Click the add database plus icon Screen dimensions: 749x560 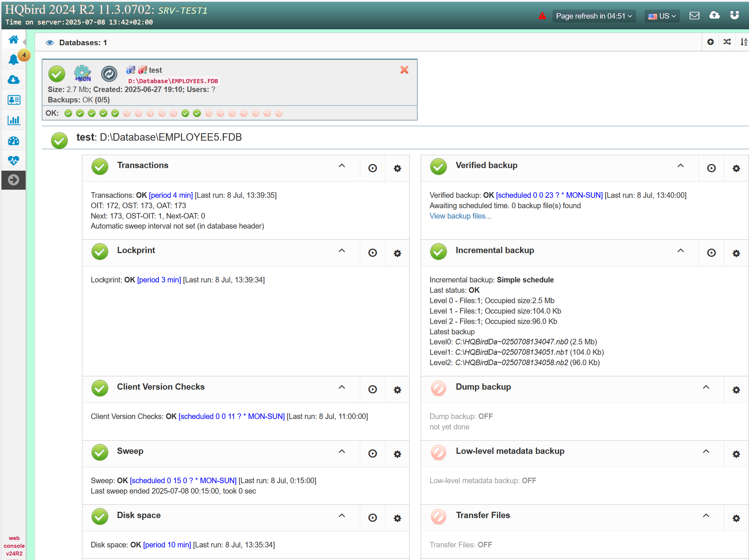(x=710, y=42)
